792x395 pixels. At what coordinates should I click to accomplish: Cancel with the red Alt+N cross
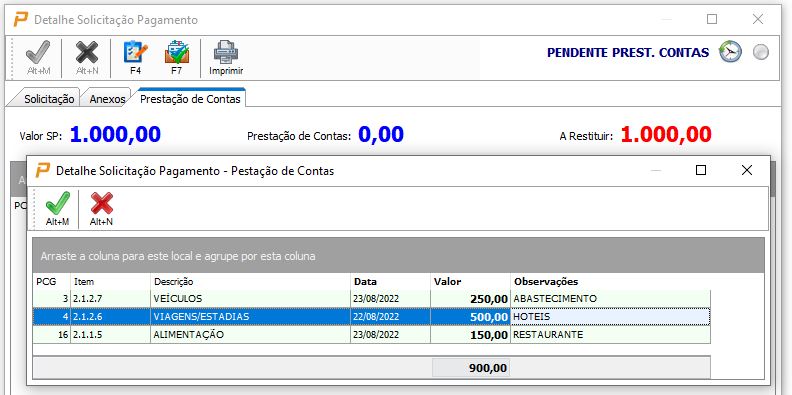[101, 209]
